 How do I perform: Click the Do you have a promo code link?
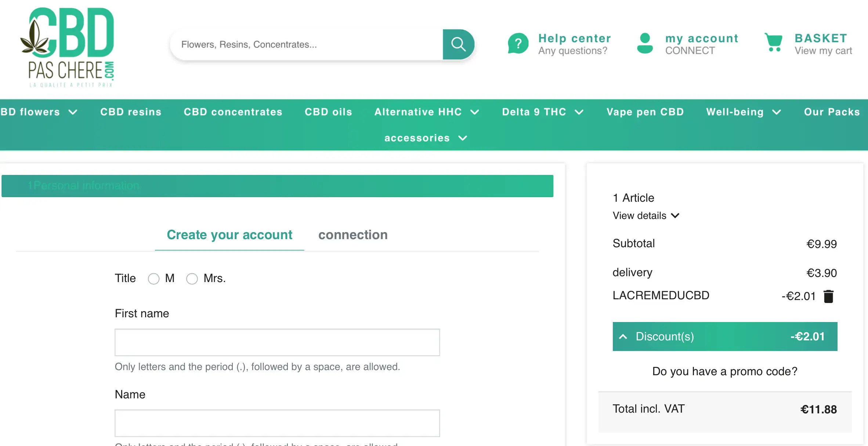724,371
